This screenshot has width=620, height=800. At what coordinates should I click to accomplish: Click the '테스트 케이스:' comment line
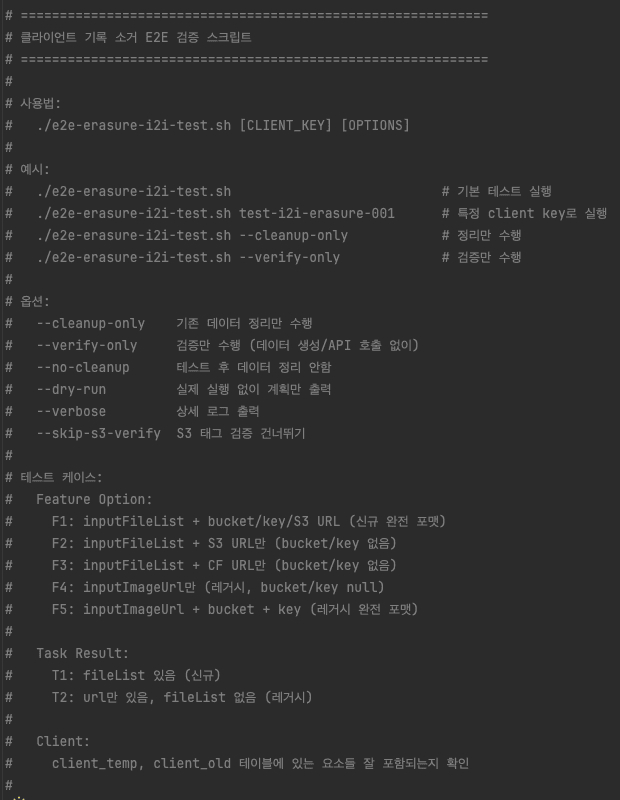click(x=61, y=478)
